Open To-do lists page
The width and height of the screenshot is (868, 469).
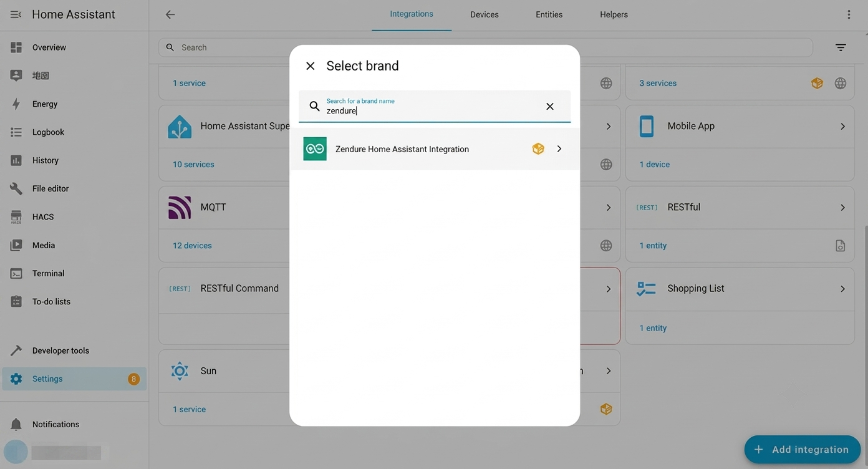pos(74,301)
